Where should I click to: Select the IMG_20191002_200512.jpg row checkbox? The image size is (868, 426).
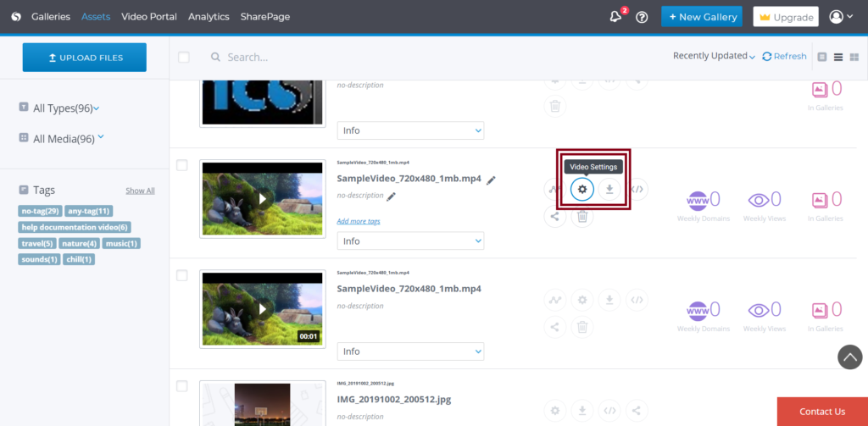pyautogui.click(x=182, y=386)
